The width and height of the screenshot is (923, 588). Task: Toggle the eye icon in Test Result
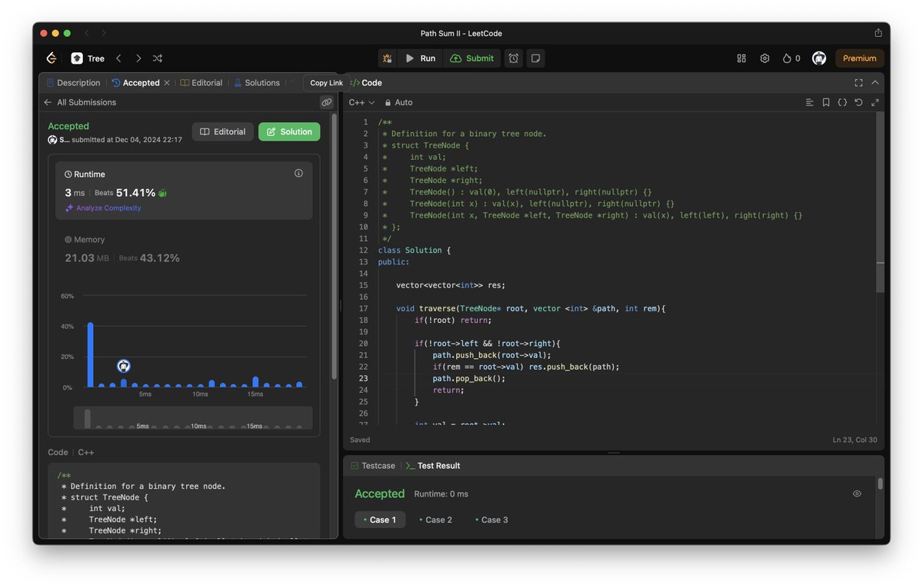(x=857, y=493)
